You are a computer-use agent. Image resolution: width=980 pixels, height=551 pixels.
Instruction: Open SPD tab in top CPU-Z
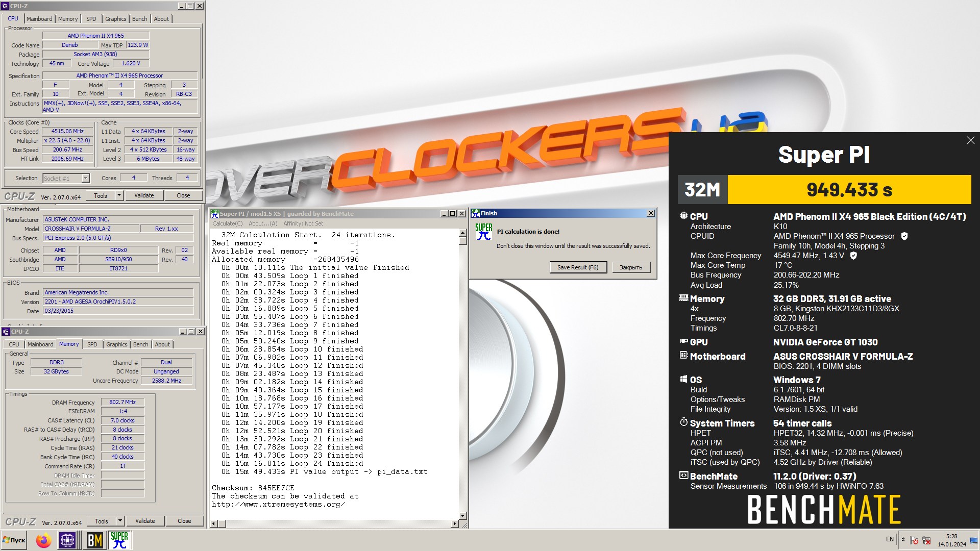91,19
